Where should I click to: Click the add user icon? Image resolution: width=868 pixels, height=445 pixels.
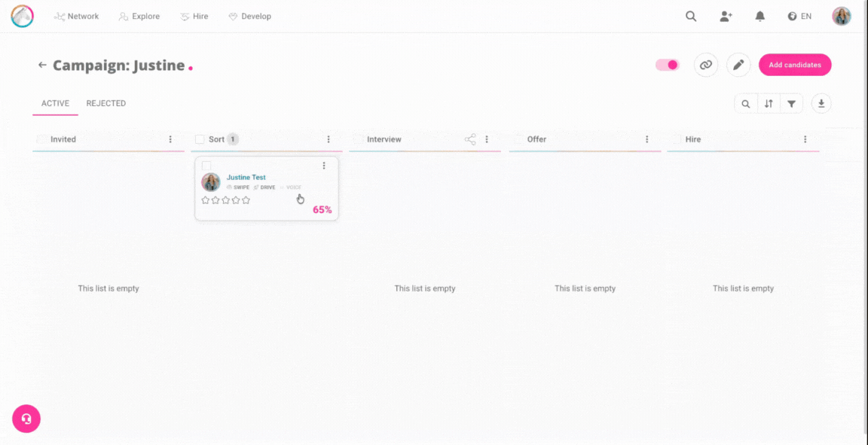tap(726, 17)
